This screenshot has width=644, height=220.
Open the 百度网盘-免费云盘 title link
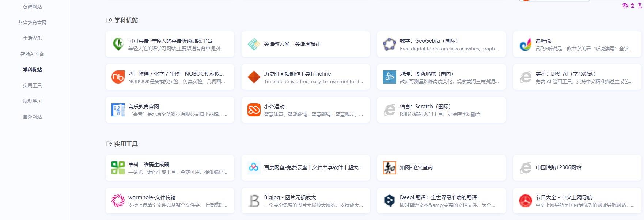pyautogui.click(x=314, y=167)
